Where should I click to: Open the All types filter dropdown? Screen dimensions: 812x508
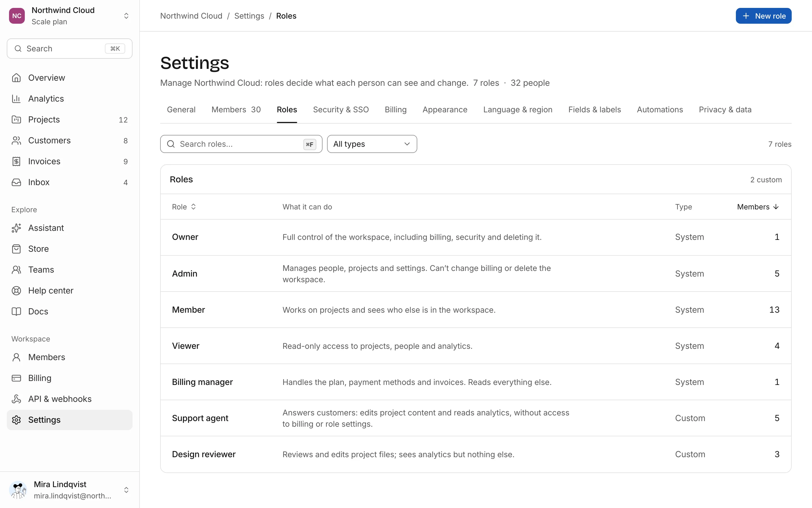click(x=372, y=144)
